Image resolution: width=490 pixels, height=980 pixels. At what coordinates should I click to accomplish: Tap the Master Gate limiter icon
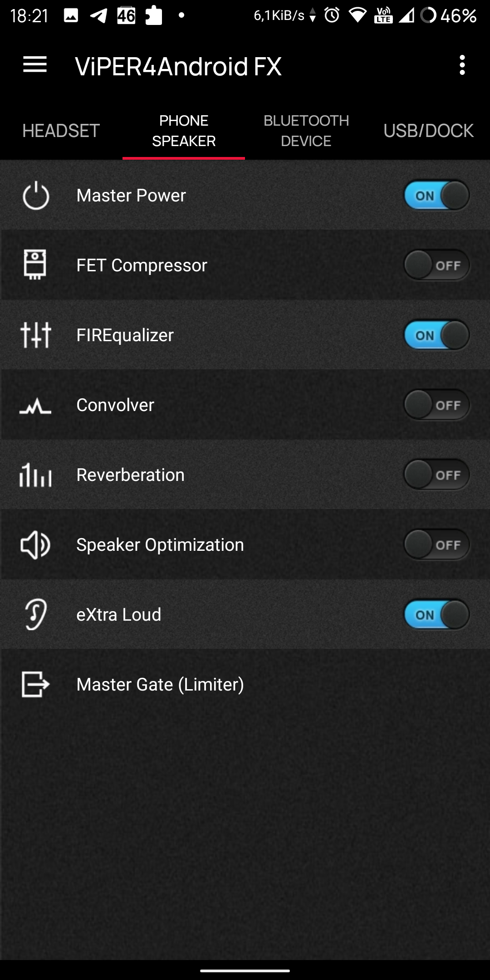pyautogui.click(x=35, y=684)
